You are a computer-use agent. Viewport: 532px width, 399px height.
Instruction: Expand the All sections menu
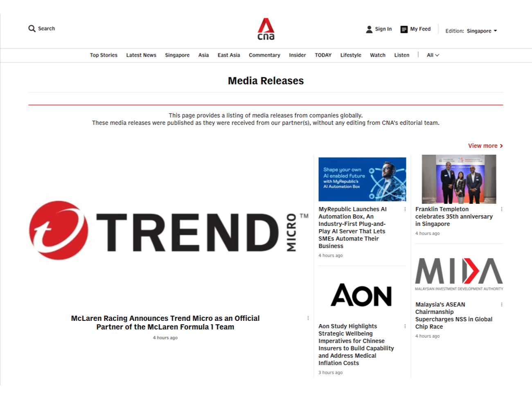433,55
